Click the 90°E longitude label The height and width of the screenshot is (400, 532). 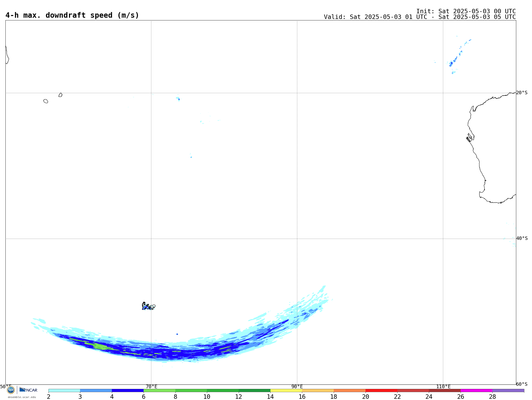297,386
